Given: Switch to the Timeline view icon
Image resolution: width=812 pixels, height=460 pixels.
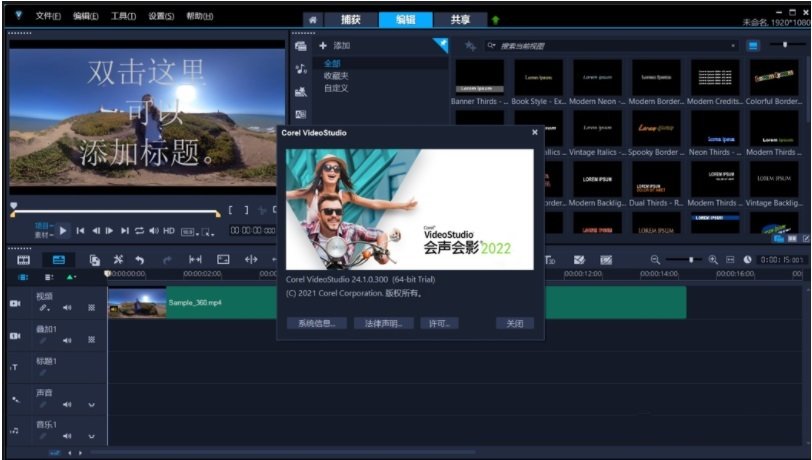Looking at the screenshot, I should pyautogui.click(x=59, y=260).
